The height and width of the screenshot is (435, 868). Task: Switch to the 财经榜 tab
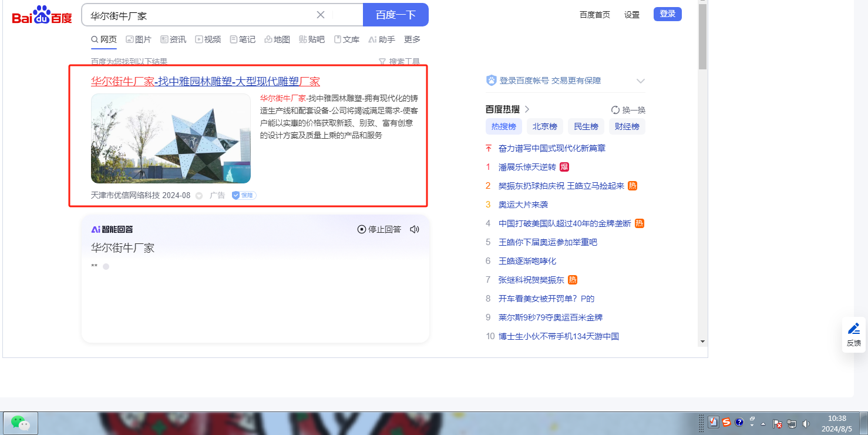[x=627, y=126]
